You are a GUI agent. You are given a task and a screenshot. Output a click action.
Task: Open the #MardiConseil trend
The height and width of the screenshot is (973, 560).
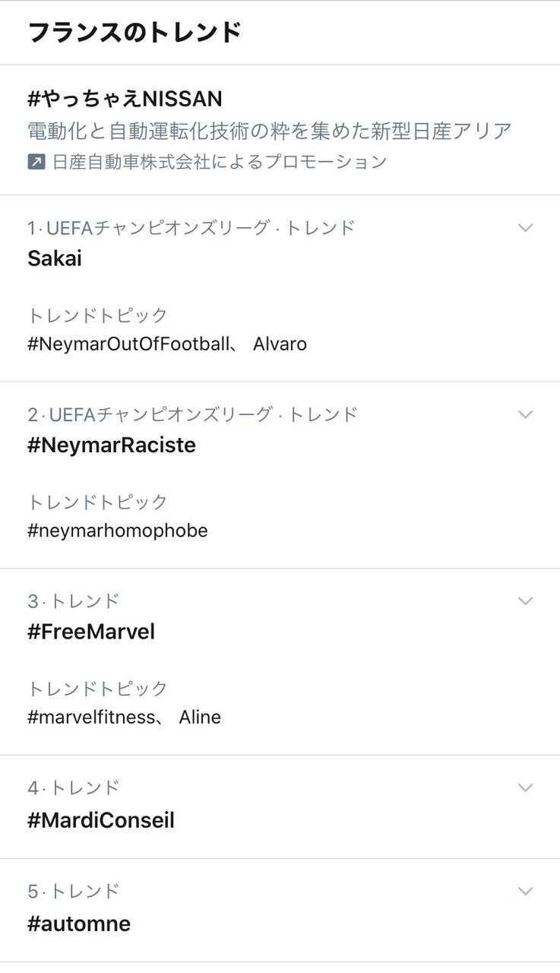coord(101,820)
